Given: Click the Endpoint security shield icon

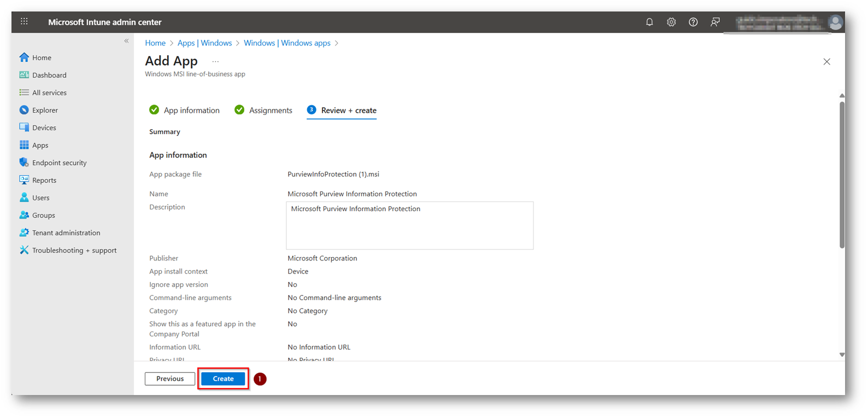Looking at the screenshot, I should tap(24, 162).
